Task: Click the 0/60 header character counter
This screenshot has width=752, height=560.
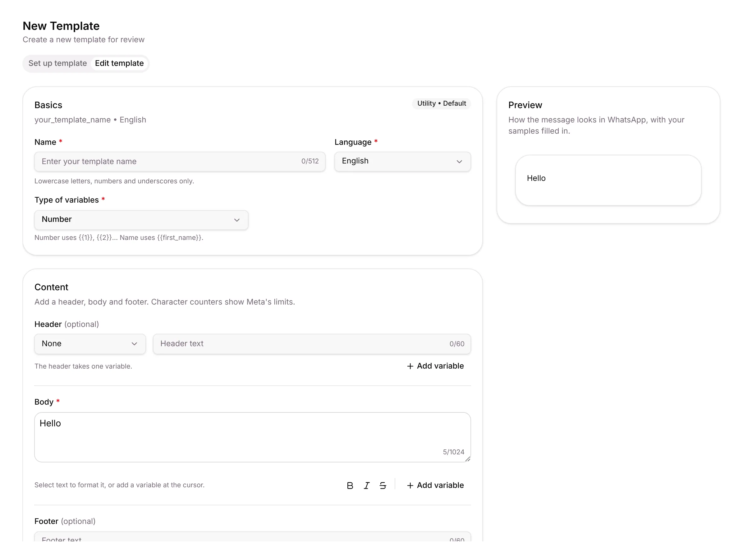Action: (x=457, y=344)
